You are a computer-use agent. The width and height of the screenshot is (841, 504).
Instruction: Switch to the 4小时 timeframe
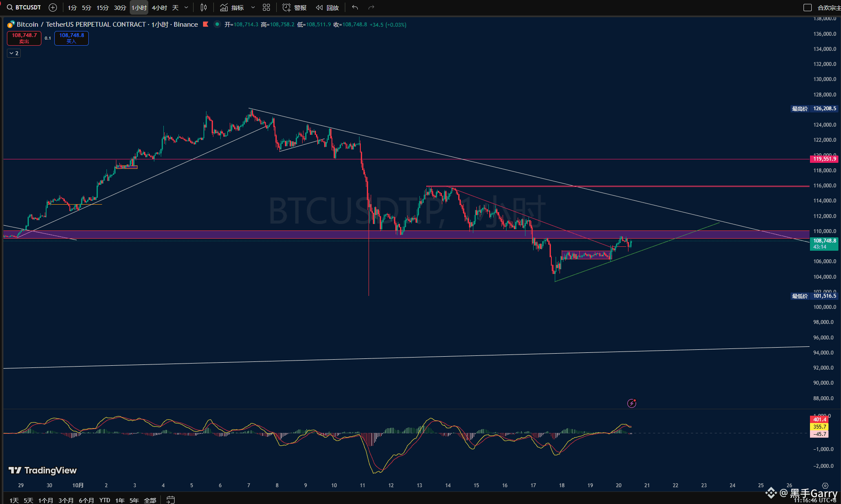point(159,7)
